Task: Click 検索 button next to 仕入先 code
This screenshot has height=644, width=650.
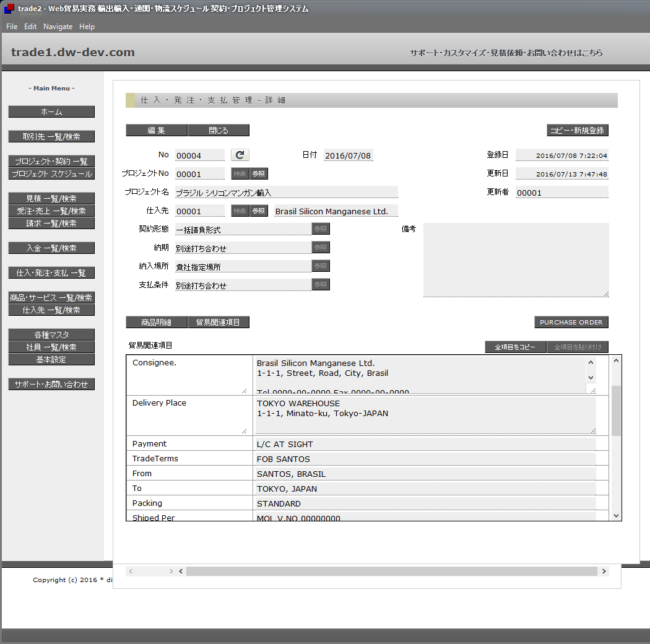Action: pos(240,211)
